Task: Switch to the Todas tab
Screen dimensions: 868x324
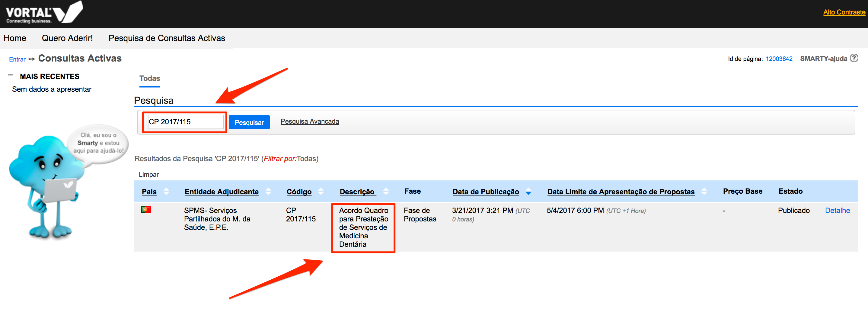Action: tap(150, 78)
